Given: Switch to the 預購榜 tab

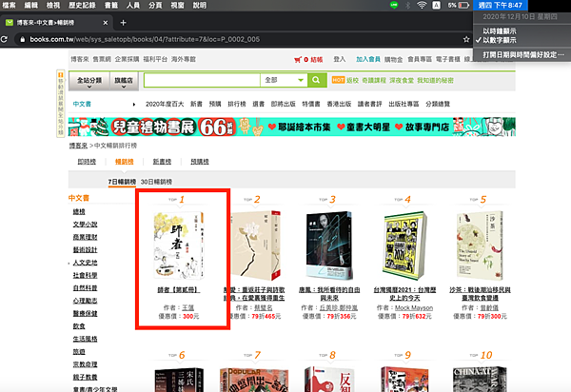Looking at the screenshot, I should tap(200, 162).
